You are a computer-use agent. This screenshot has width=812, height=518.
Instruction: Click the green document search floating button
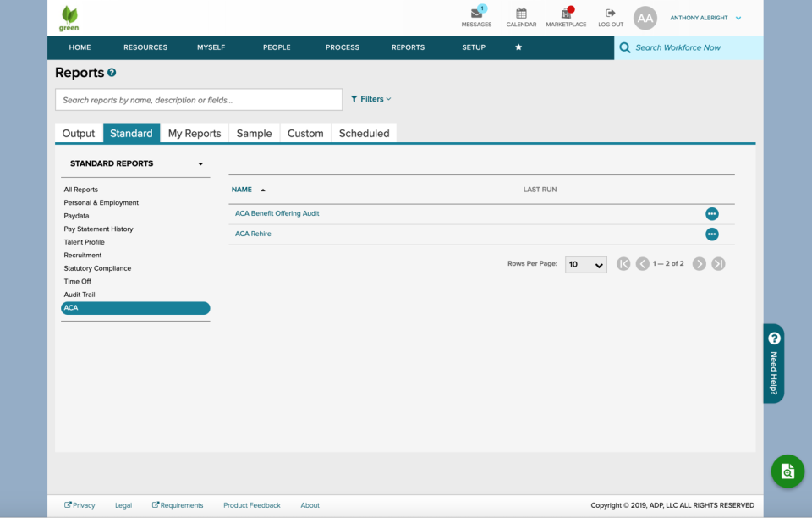[x=787, y=471]
